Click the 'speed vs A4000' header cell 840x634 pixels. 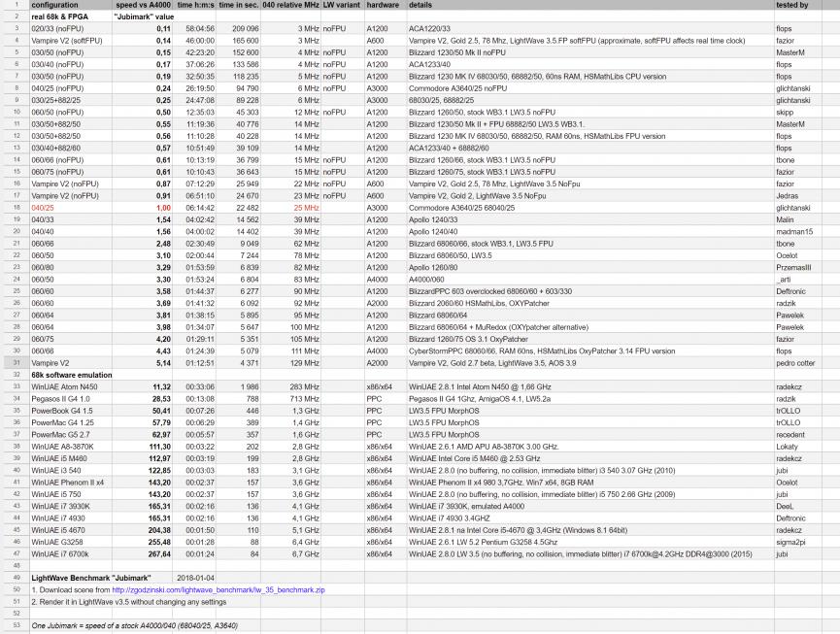pos(142,6)
